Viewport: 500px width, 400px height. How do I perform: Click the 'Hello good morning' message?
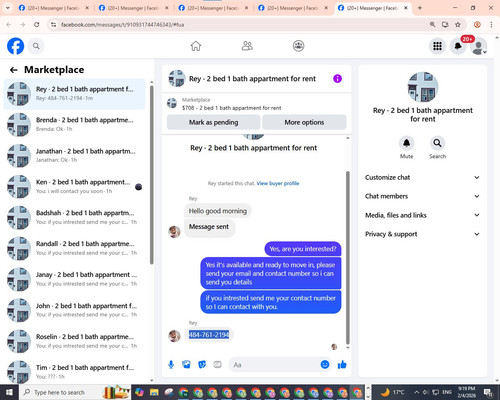218,211
